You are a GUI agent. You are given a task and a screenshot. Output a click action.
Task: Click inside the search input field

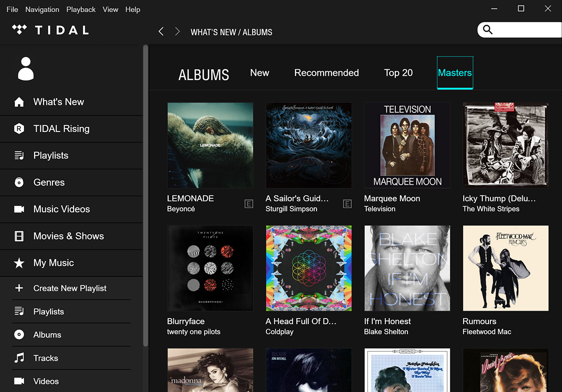[x=527, y=30]
